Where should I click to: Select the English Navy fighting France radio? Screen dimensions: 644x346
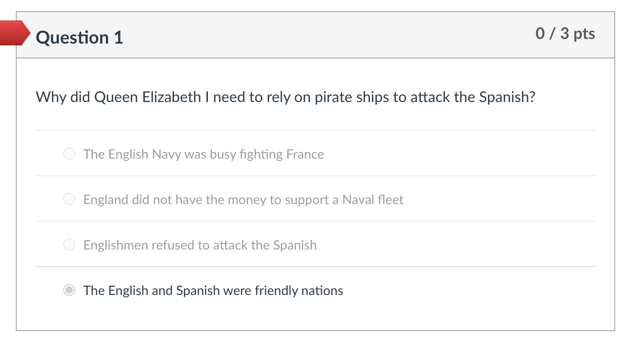pyautogui.click(x=69, y=154)
